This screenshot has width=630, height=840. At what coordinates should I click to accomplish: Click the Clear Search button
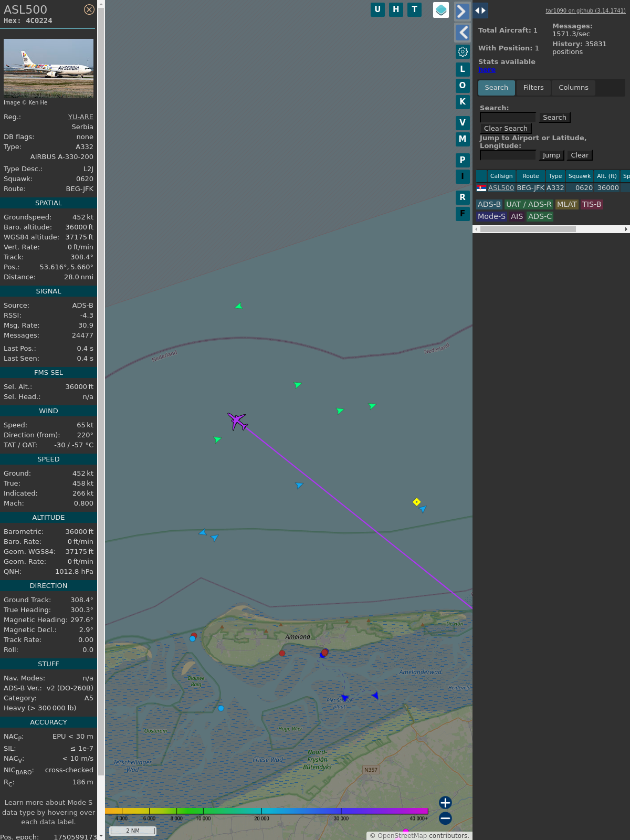[506, 129]
